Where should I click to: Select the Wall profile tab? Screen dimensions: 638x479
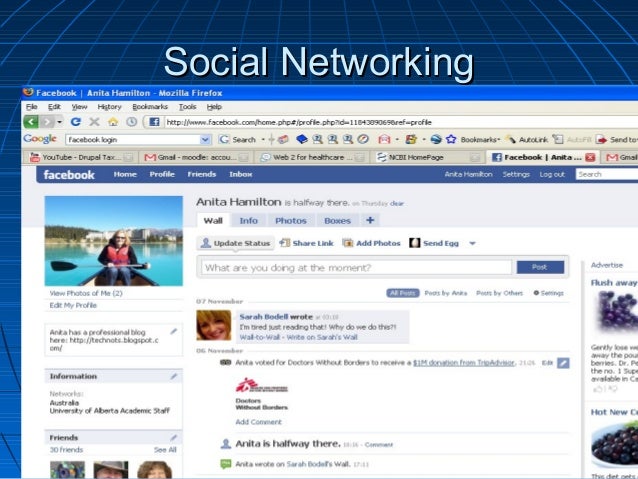[x=213, y=221]
